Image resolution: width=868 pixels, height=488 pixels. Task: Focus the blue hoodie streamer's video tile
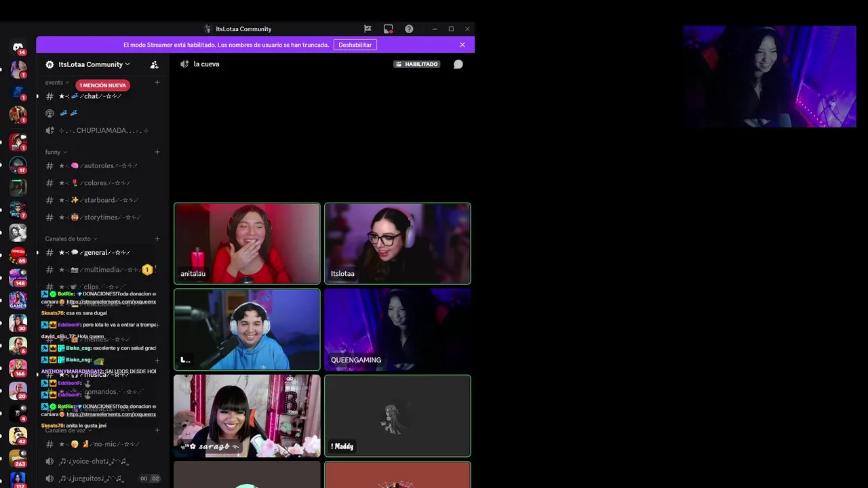247,330
